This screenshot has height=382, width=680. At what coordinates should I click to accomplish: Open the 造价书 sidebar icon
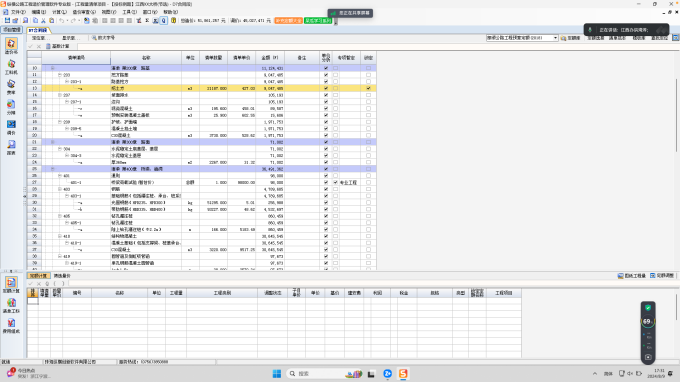coord(11,46)
